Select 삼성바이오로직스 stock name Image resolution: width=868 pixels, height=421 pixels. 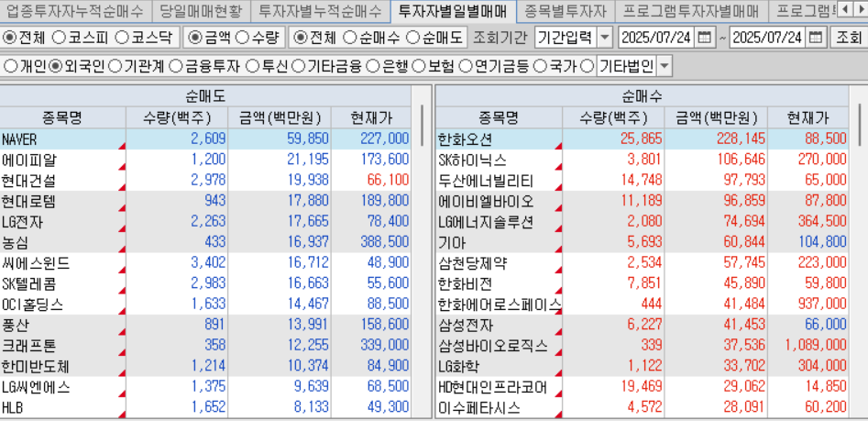tap(493, 346)
